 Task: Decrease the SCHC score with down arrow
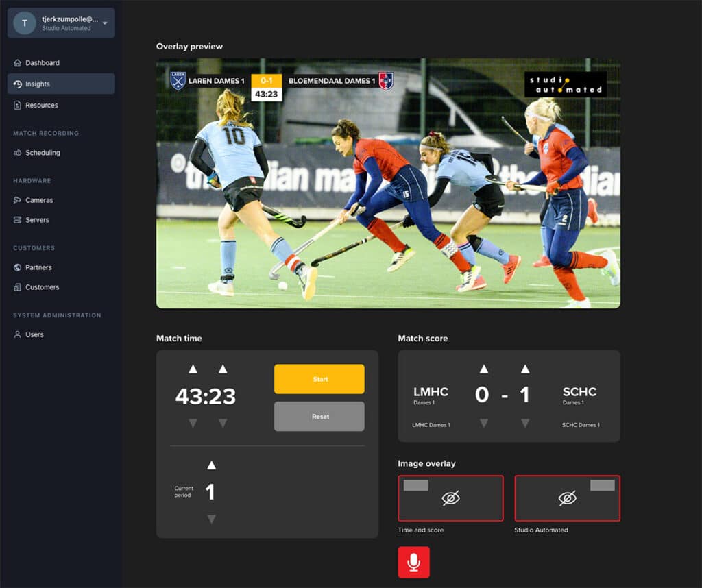coord(525,423)
